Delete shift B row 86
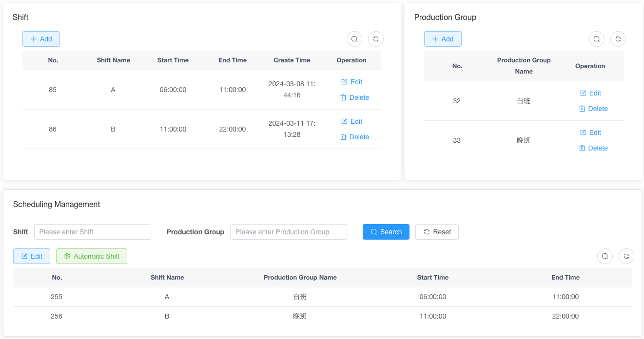644x339 pixels. coord(354,137)
